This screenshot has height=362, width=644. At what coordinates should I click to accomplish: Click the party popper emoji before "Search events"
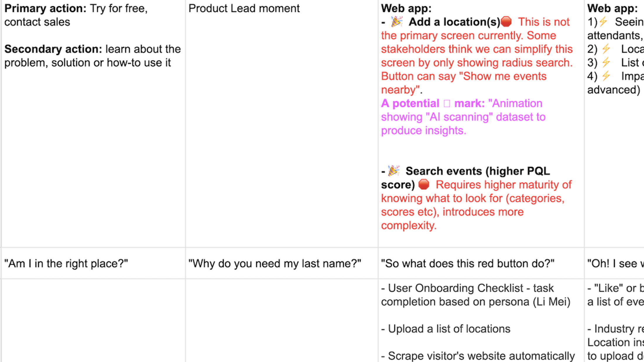pos(394,171)
